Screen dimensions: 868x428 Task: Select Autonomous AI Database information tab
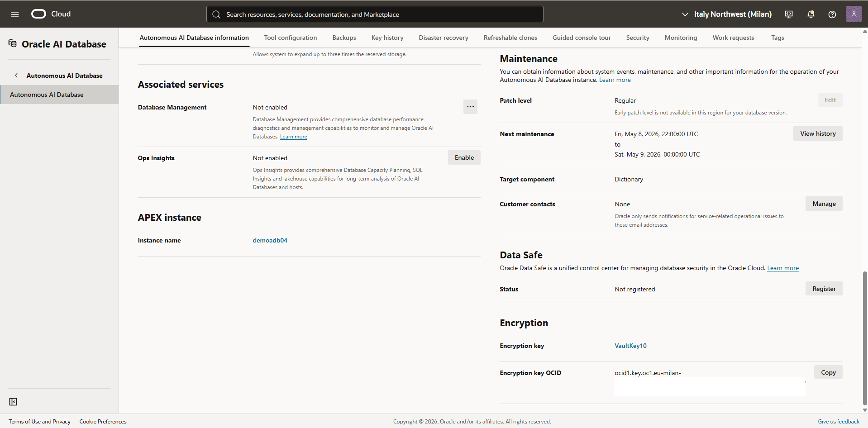pyautogui.click(x=194, y=38)
